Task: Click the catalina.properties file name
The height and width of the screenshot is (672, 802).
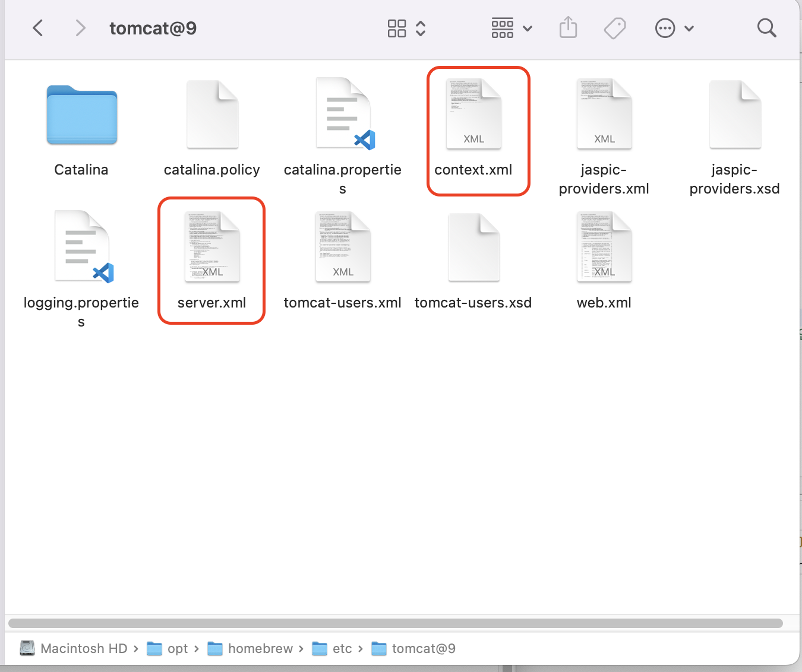Action: pyautogui.click(x=343, y=179)
